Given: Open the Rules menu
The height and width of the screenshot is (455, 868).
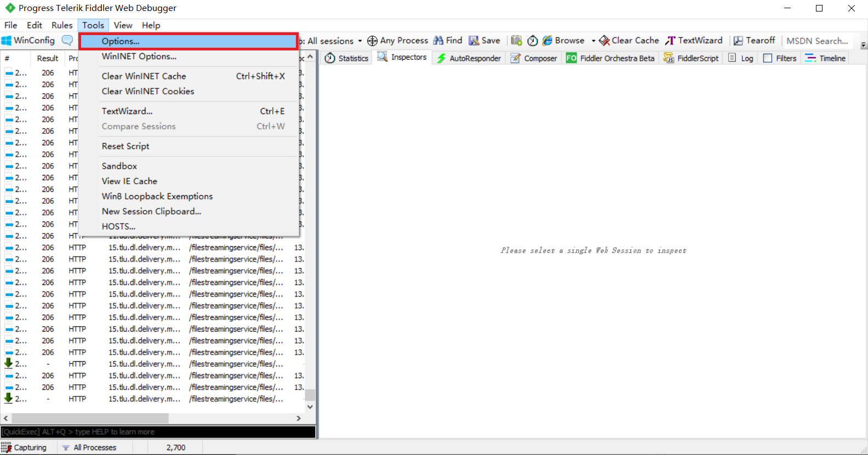Looking at the screenshot, I should coord(62,25).
